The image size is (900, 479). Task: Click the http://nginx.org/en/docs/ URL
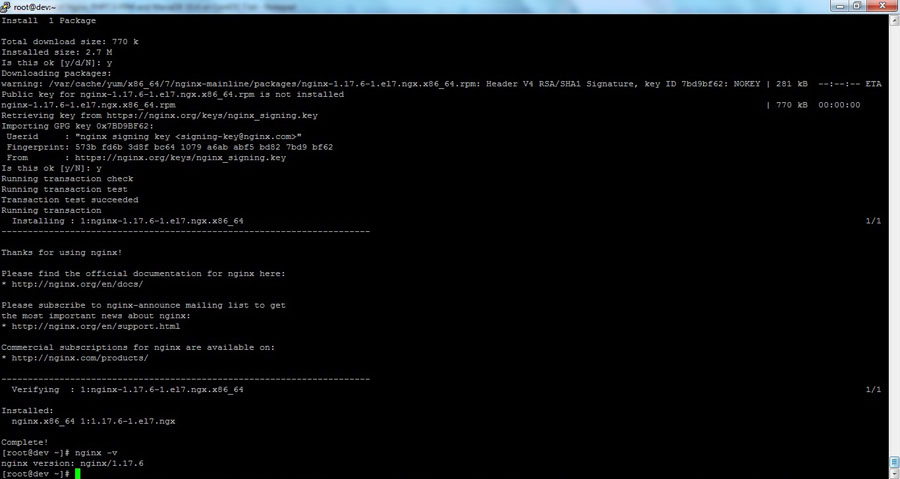77,284
